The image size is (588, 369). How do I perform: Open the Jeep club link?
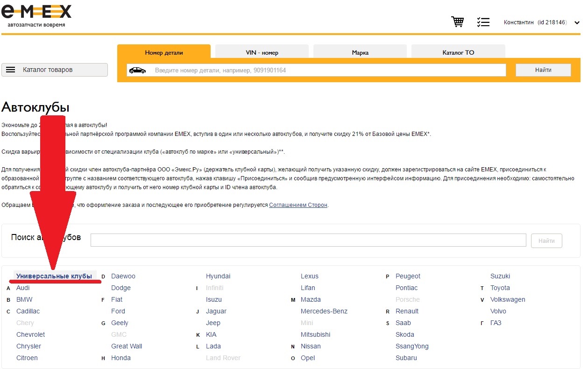click(213, 323)
